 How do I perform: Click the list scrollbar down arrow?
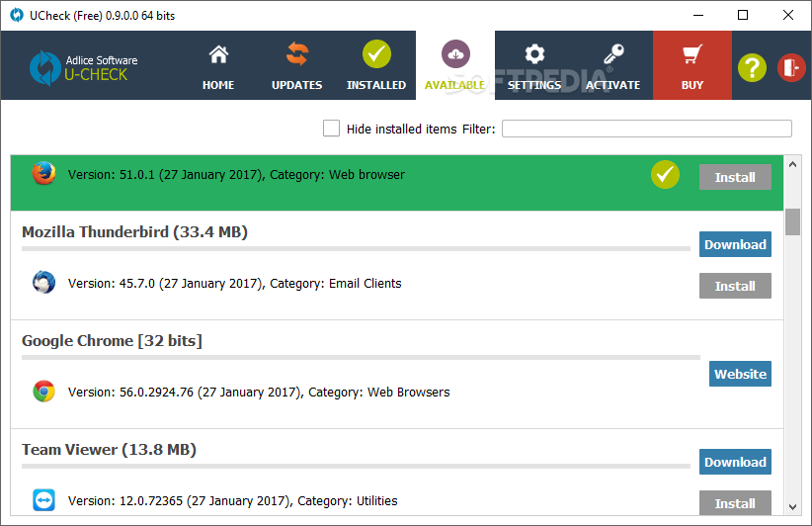click(x=792, y=507)
